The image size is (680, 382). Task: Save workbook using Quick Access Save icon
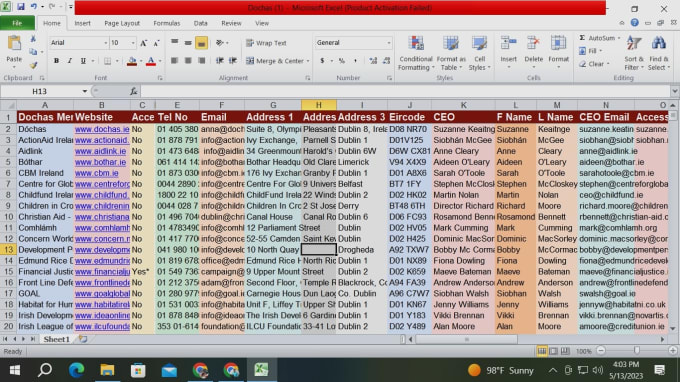[20, 7]
